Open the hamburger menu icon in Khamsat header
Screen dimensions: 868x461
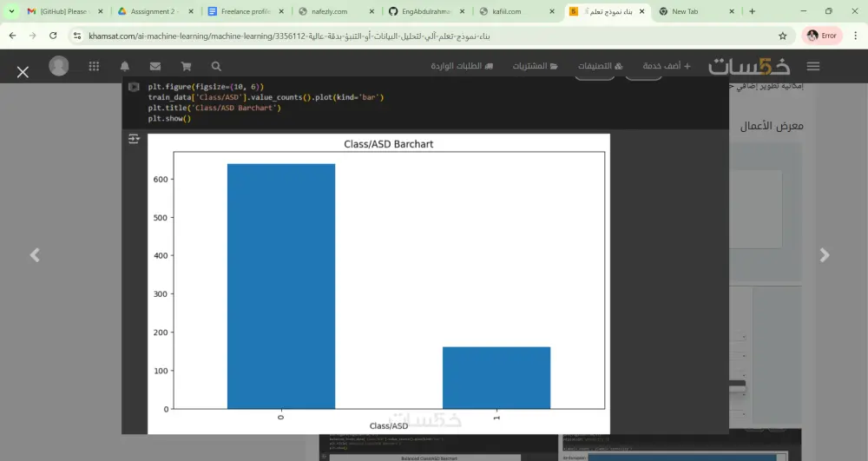[813, 66]
